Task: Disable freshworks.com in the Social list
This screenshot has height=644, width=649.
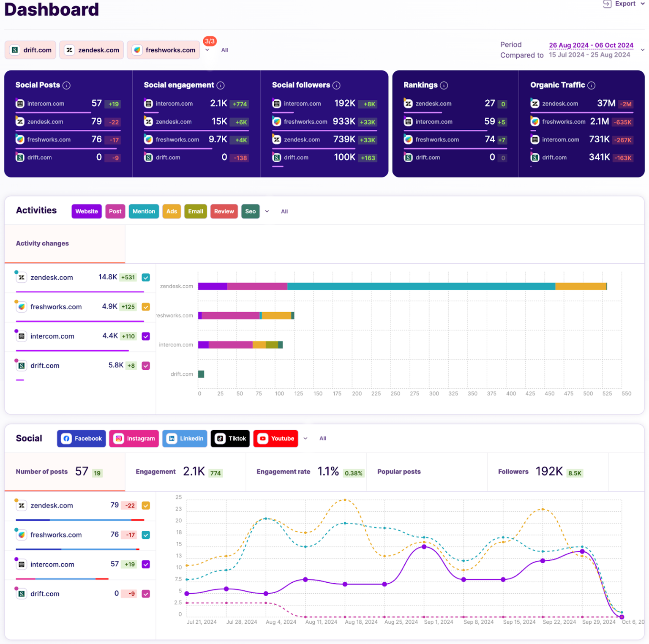Action: tap(145, 535)
